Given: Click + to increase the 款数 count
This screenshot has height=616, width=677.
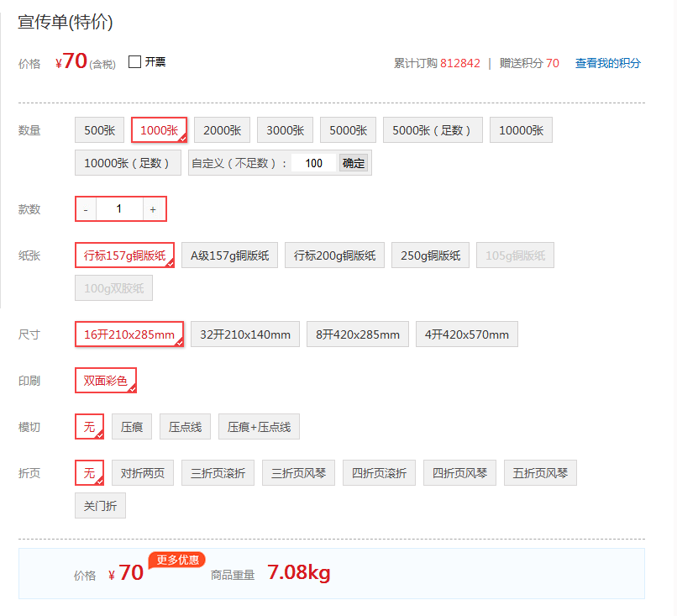Looking at the screenshot, I should pos(154,208).
